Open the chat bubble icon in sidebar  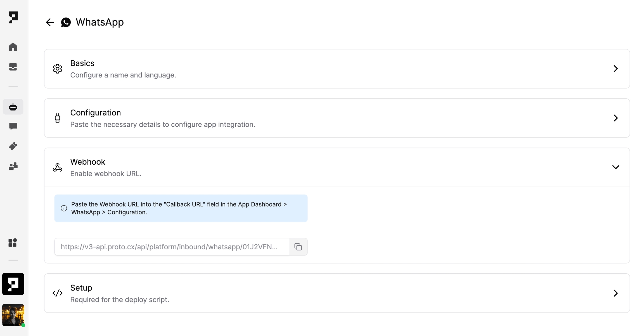tap(13, 126)
